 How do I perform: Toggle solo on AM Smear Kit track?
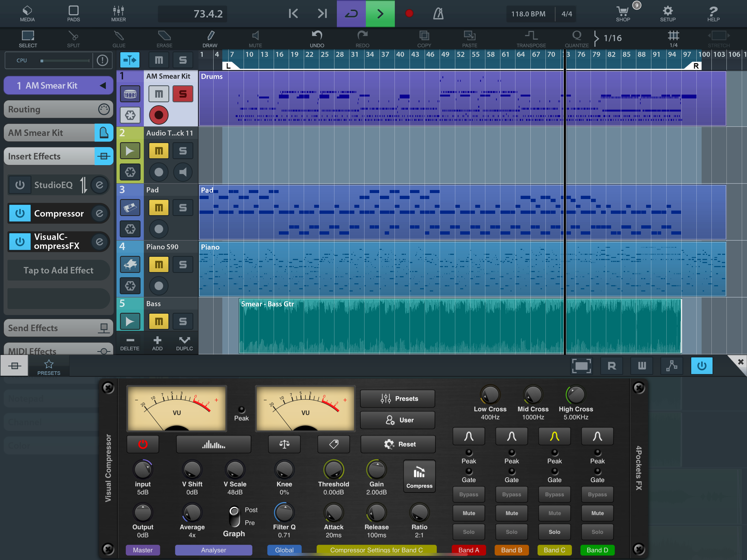click(x=183, y=94)
